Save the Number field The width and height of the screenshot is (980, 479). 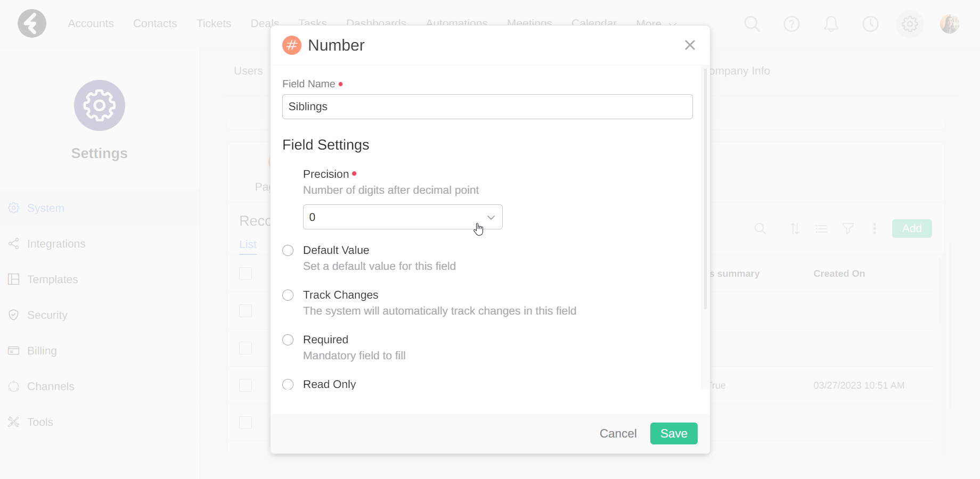point(674,433)
